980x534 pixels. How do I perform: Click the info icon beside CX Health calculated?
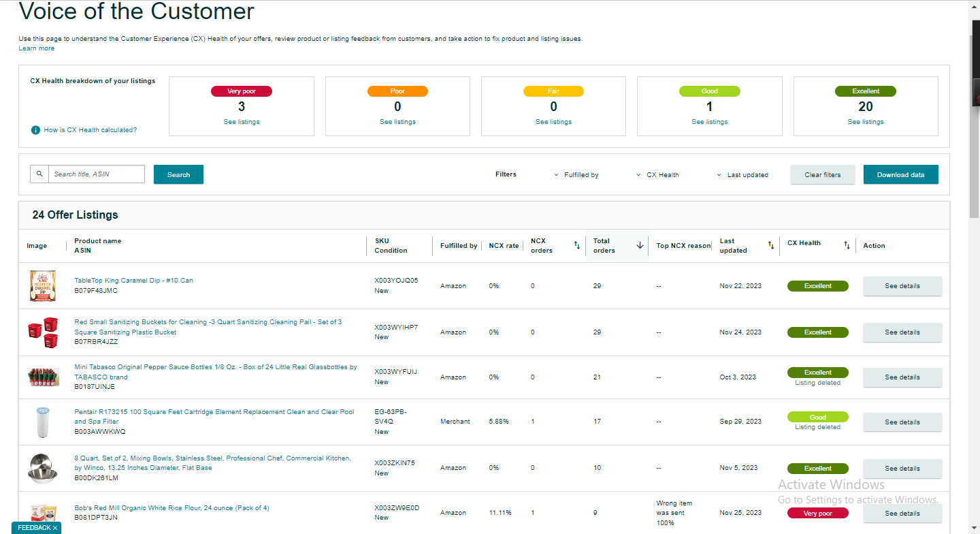(x=35, y=130)
